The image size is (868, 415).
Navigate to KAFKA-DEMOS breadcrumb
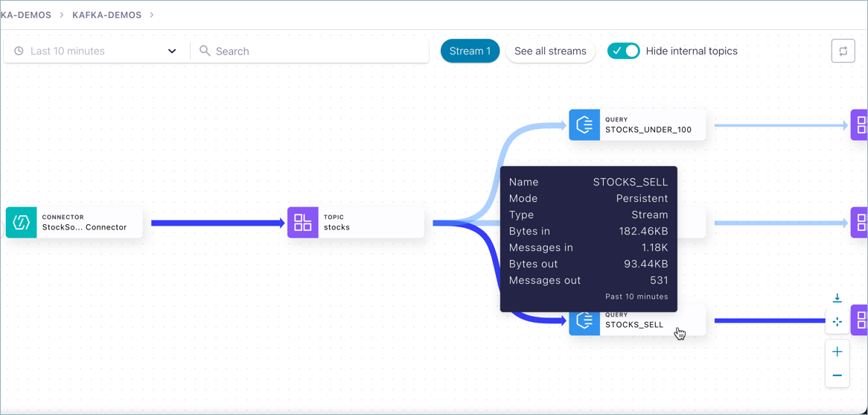pos(106,15)
